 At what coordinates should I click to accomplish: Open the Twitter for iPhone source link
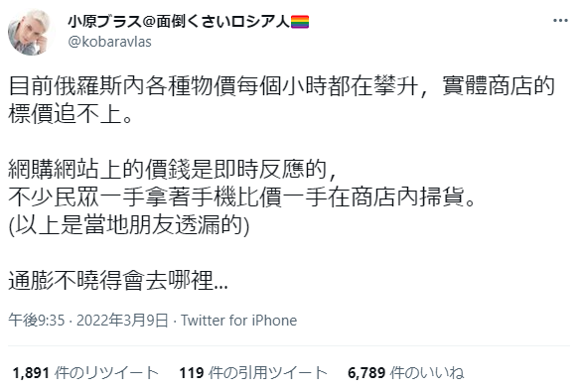239,321
